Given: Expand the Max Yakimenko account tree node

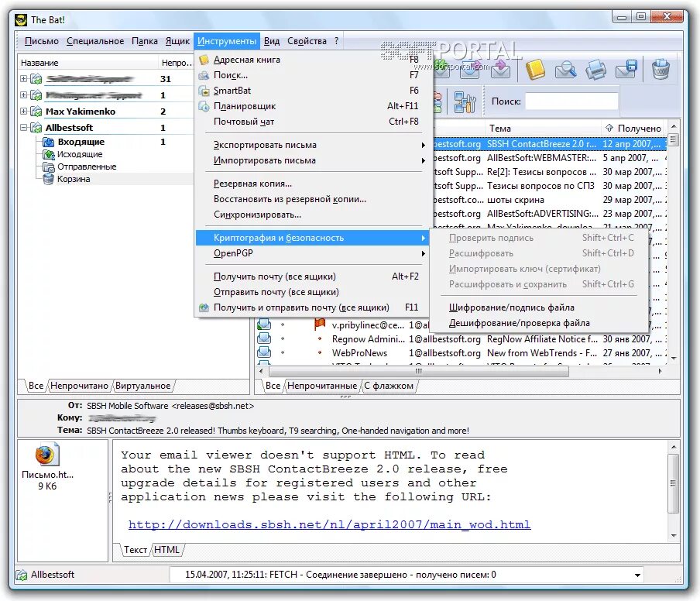Looking at the screenshot, I should pyautogui.click(x=23, y=112).
